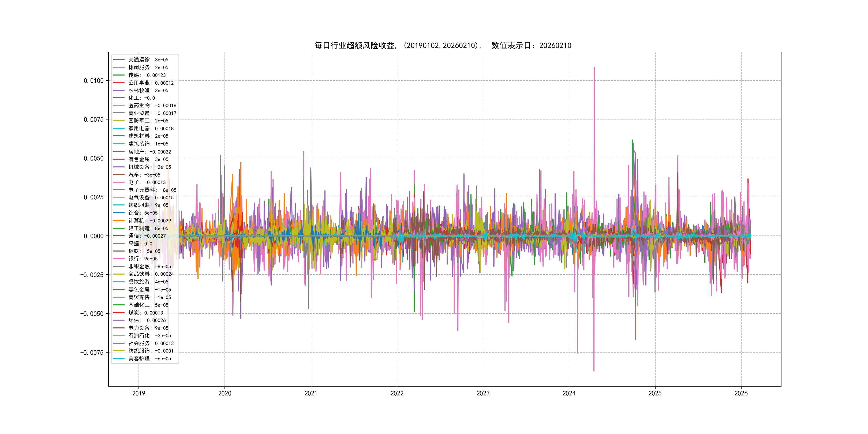This screenshot has width=868, height=434.
Task: Click the purple legend line for 环保
Action: pos(119,320)
